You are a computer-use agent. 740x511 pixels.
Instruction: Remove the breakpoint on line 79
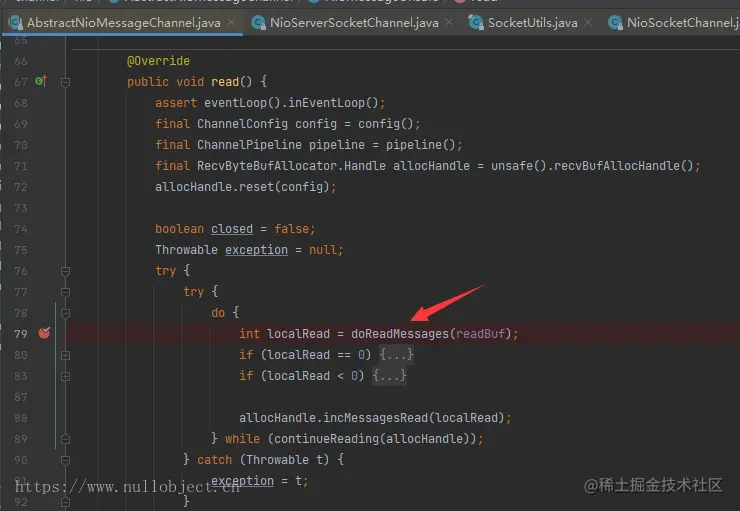[44, 333]
